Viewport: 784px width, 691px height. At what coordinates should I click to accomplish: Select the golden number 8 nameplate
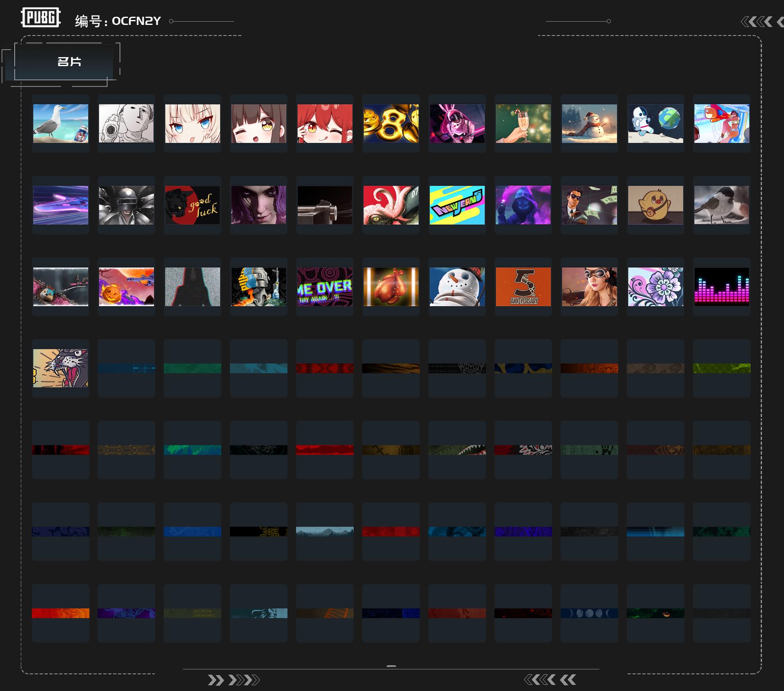point(391,123)
